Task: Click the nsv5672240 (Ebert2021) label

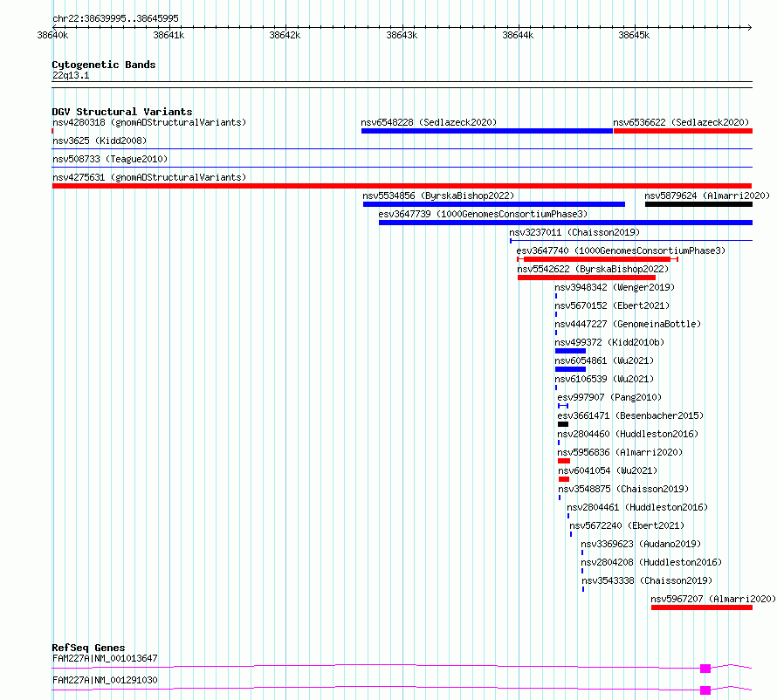Action: [x=627, y=525]
